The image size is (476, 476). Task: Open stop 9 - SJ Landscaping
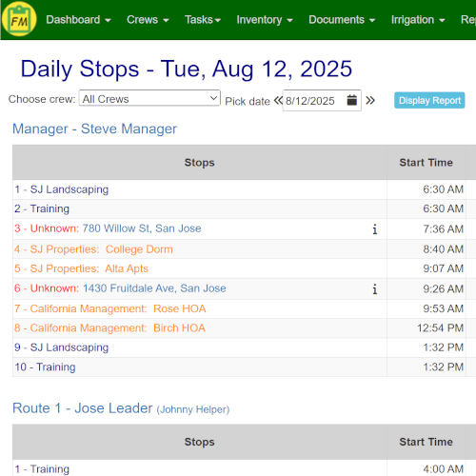point(62,347)
